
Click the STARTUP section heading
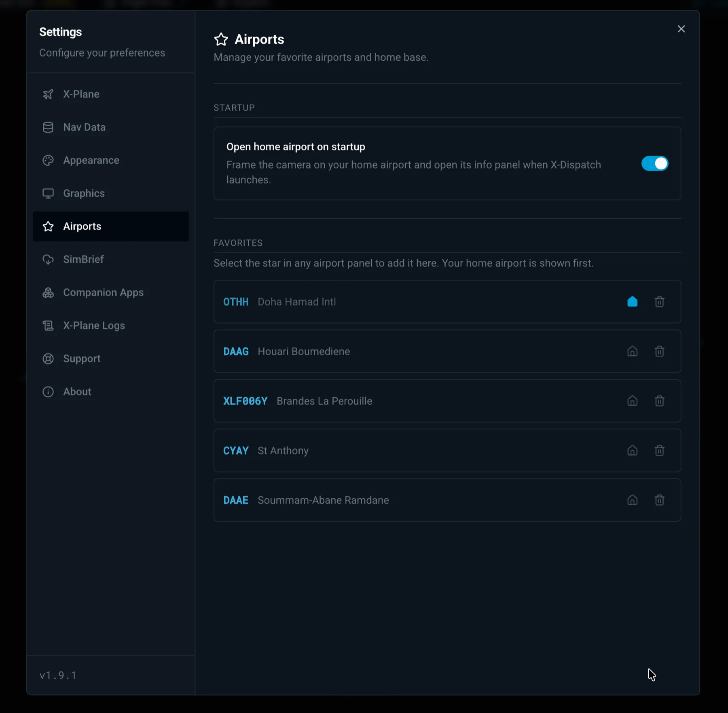pyautogui.click(x=234, y=108)
